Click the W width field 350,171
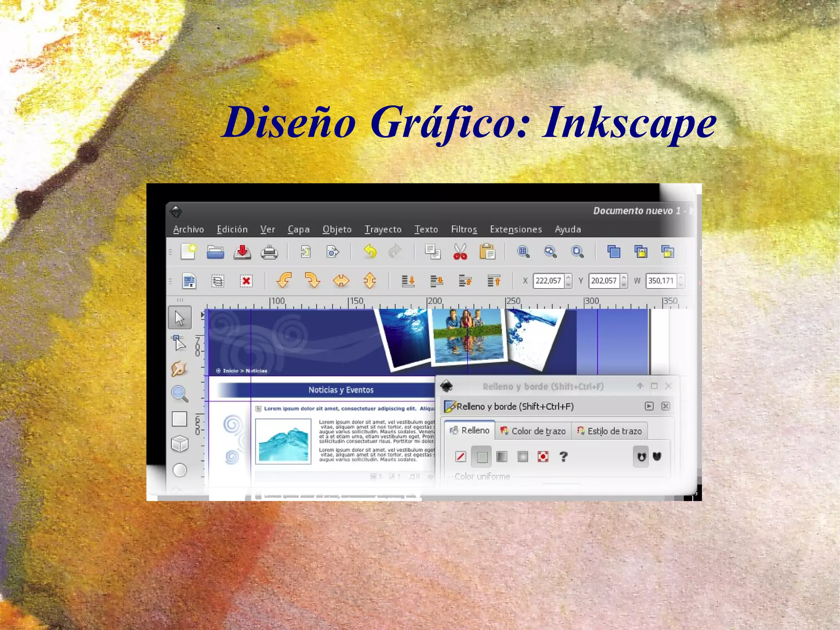The height and width of the screenshot is (630, 840). click(661, 281)
